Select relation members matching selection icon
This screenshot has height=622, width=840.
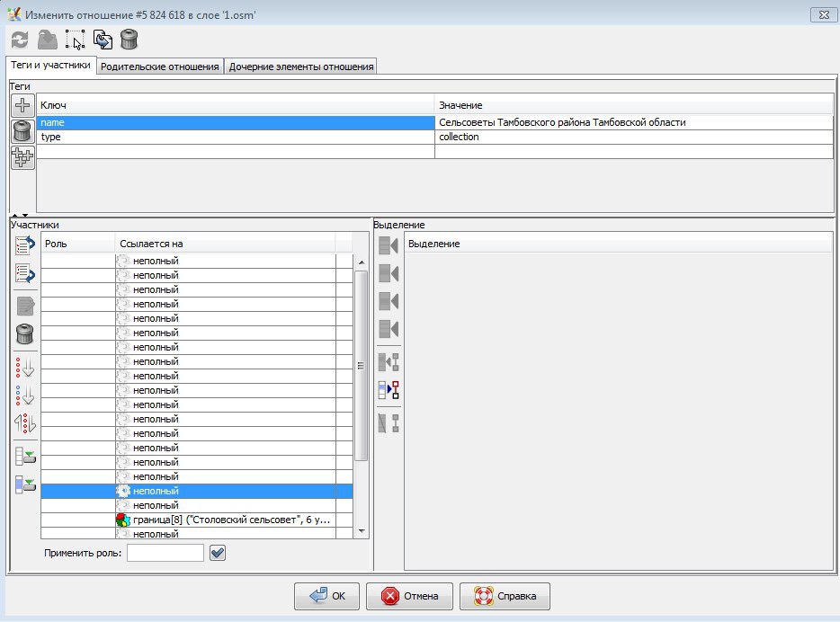click(389, 362)
